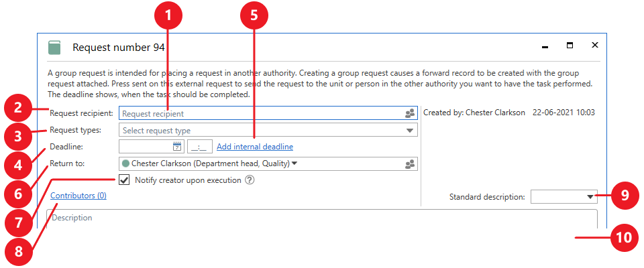Expand the Standard description dropdown

click(x=590, y=197)
